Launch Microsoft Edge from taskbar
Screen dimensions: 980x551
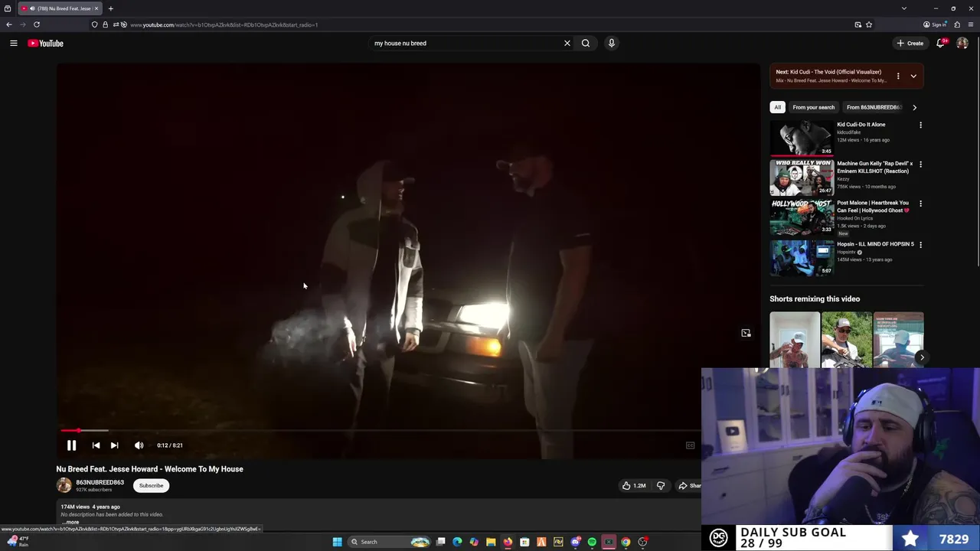[458, 542]
